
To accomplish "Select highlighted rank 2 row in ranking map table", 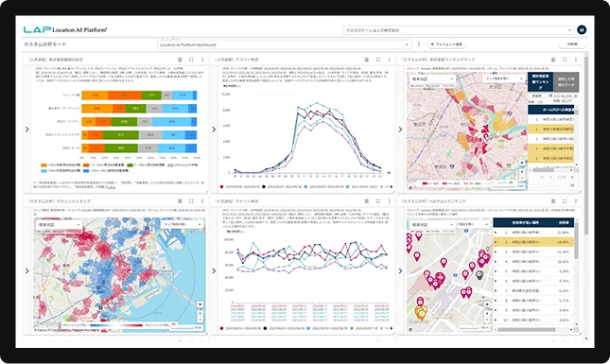I will [550, 130].
